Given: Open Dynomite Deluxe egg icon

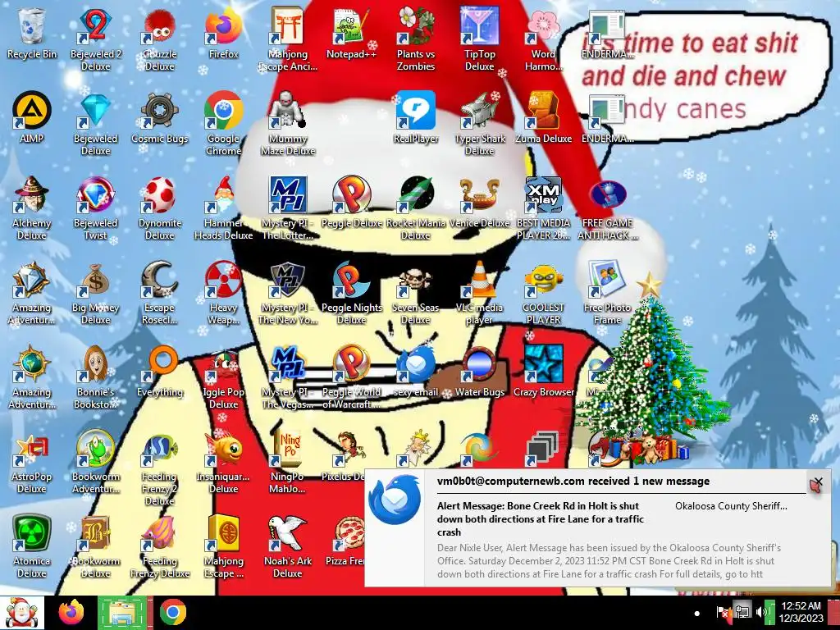Looking at the screenshot, I should click(160, 208).
